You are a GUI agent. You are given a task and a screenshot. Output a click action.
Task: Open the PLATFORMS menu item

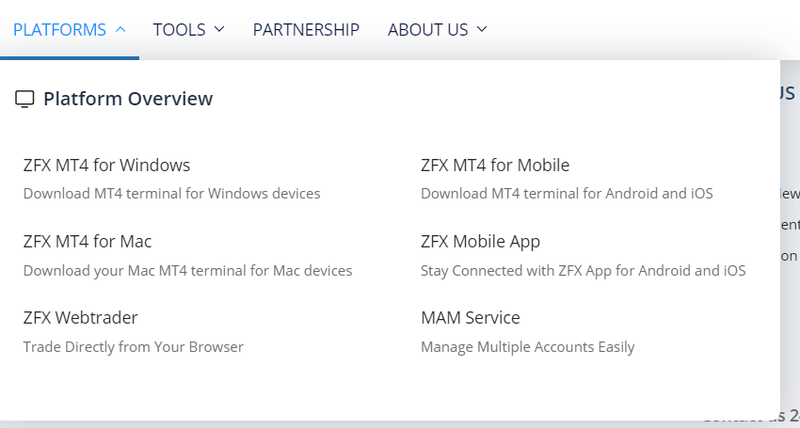click(60, 30)
